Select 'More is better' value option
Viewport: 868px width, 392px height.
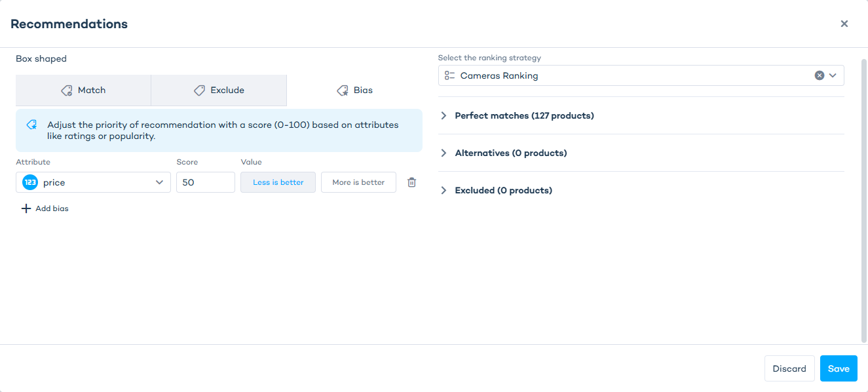coord(358,182)
